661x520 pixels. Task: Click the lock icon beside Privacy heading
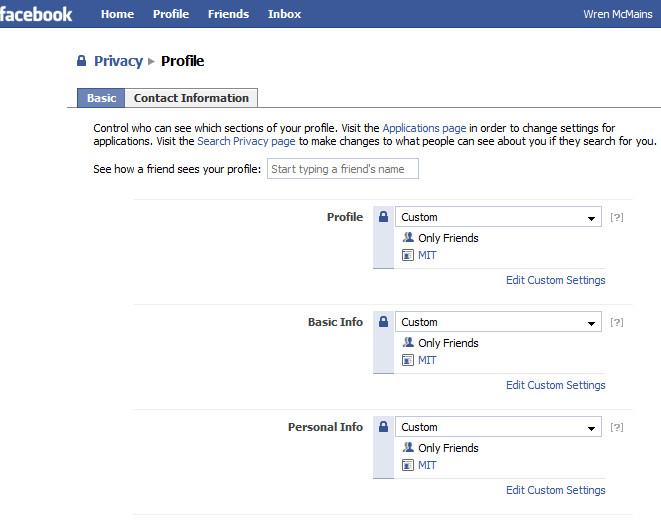click(81, 61)
